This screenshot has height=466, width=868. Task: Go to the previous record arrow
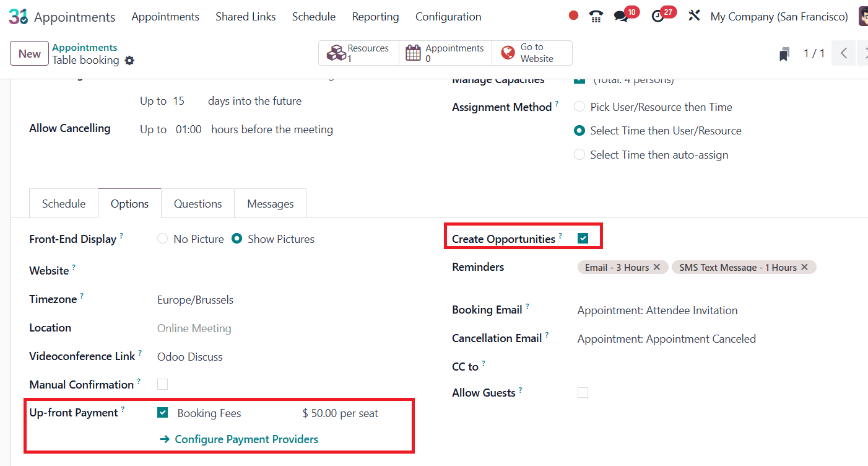843,53
